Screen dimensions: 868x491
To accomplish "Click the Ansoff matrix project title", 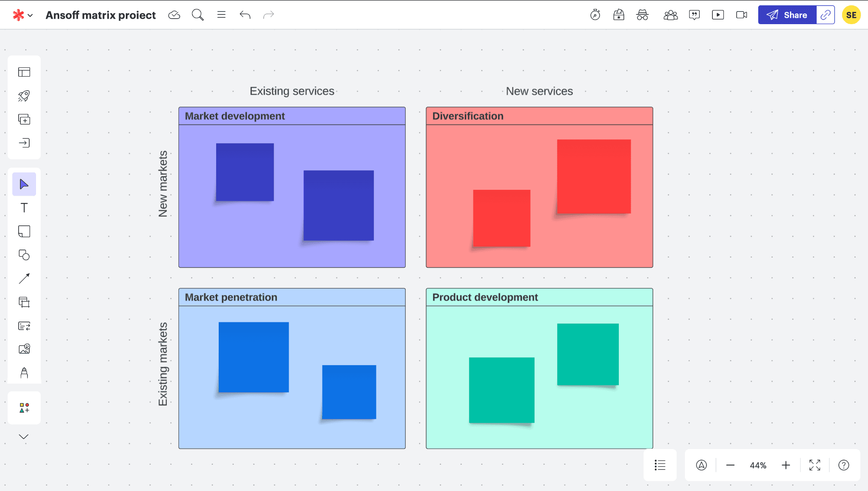I will tap(100, 15).
